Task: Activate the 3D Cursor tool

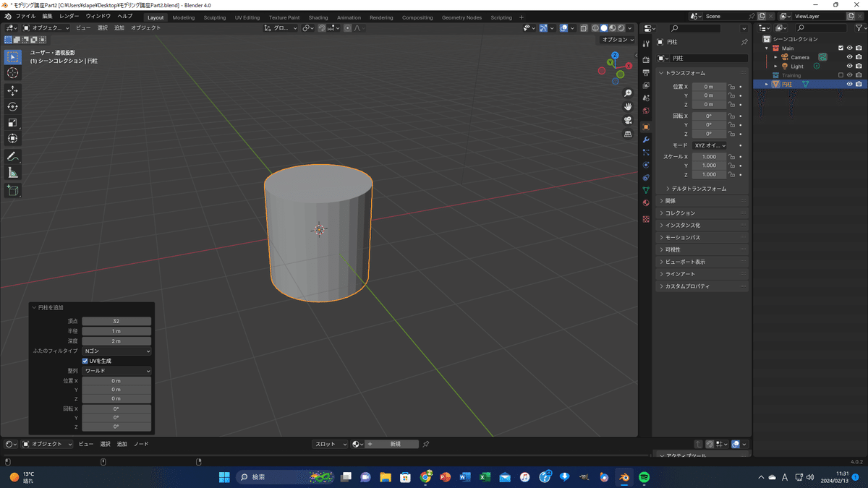Action: tap(13, 73)
